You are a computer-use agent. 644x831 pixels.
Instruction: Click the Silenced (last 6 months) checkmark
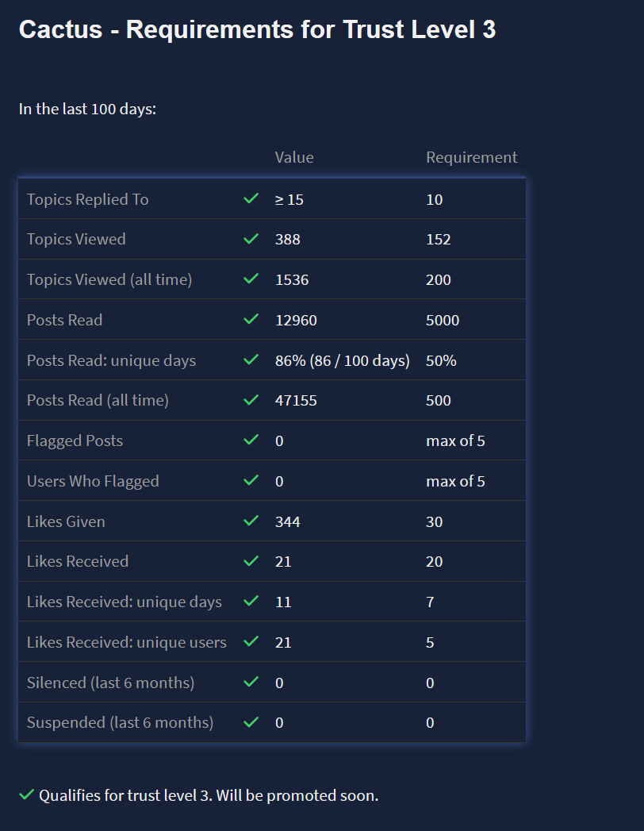(x=251, y=683)
